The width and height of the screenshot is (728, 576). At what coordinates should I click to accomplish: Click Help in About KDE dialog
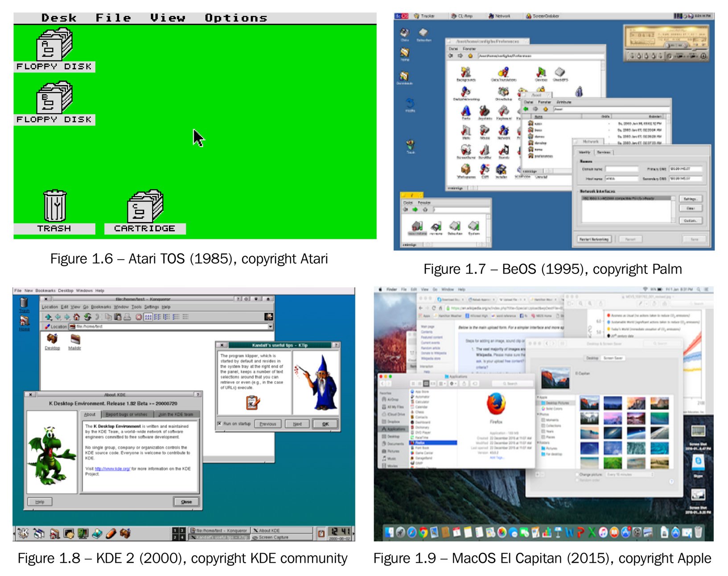click(x=40, y=502)
